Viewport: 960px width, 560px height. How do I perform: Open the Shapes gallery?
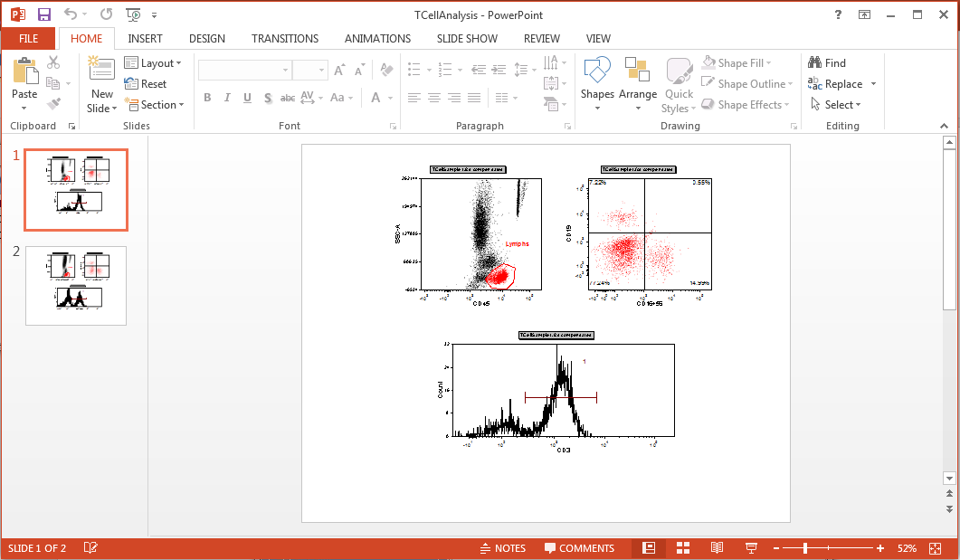coord(597,86)
